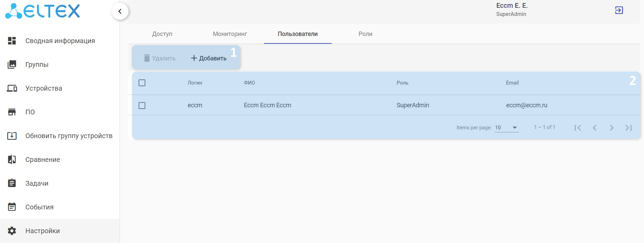Click the Задачи clipboard icon

(12, 183)
